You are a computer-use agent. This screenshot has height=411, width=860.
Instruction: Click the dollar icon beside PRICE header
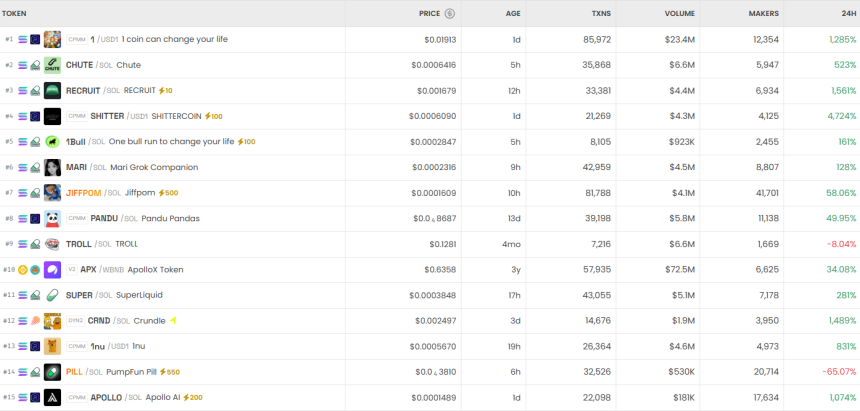(x=450, y=14)
